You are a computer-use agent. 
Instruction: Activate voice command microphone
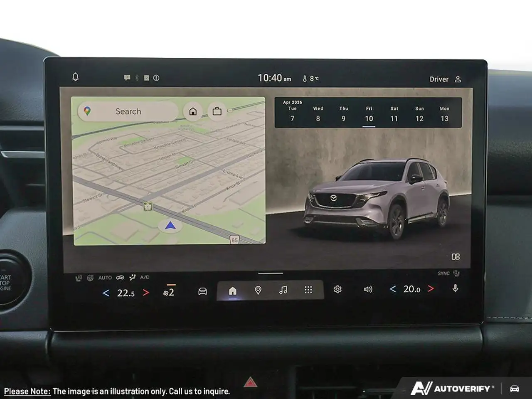pyautogui.click(x=456, y=288)
